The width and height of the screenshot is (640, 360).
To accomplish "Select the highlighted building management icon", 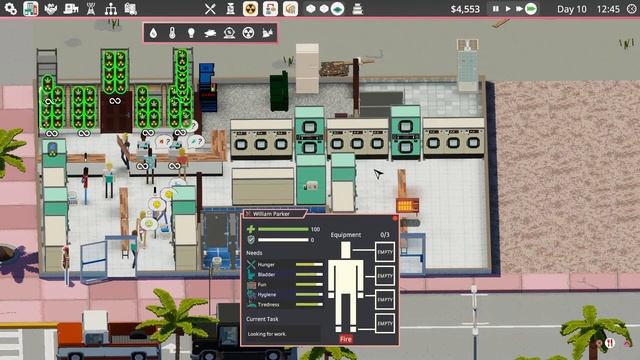I will (31, 9).
